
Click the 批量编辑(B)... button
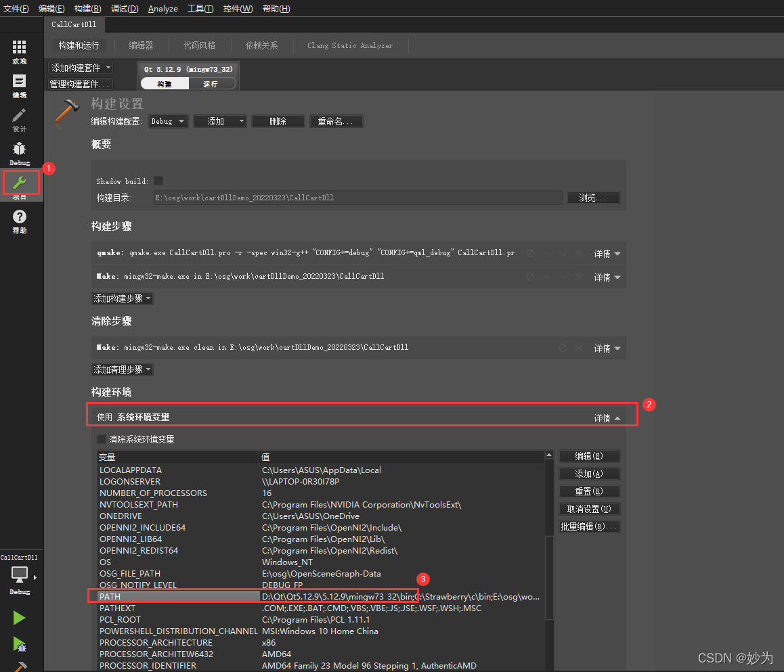[x=590, y=527]
